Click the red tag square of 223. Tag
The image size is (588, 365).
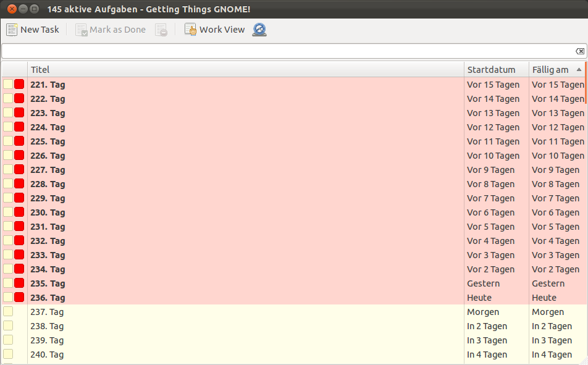(19, 112)
